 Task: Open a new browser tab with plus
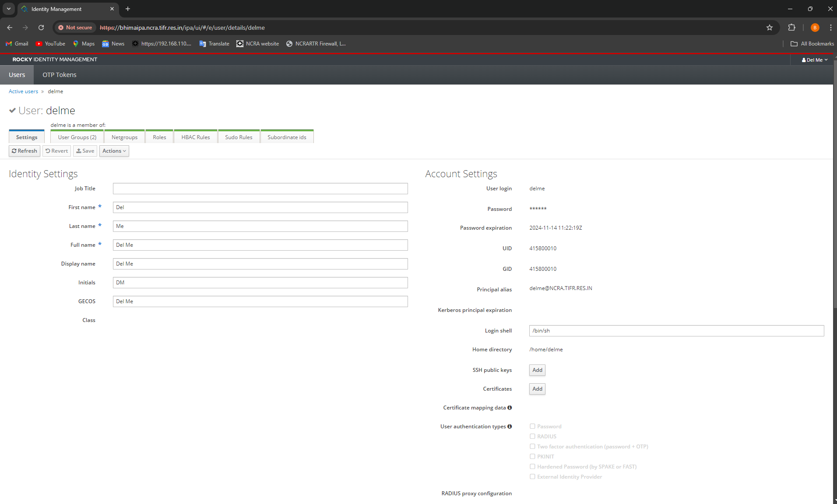point(128,9)
